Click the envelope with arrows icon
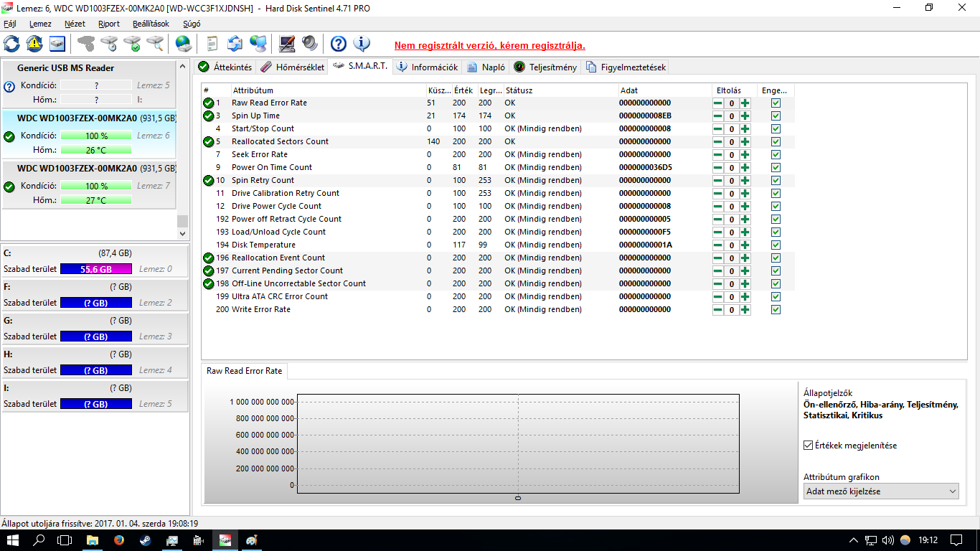This screenshot has height=551, width=980. [x=235, y=44]
